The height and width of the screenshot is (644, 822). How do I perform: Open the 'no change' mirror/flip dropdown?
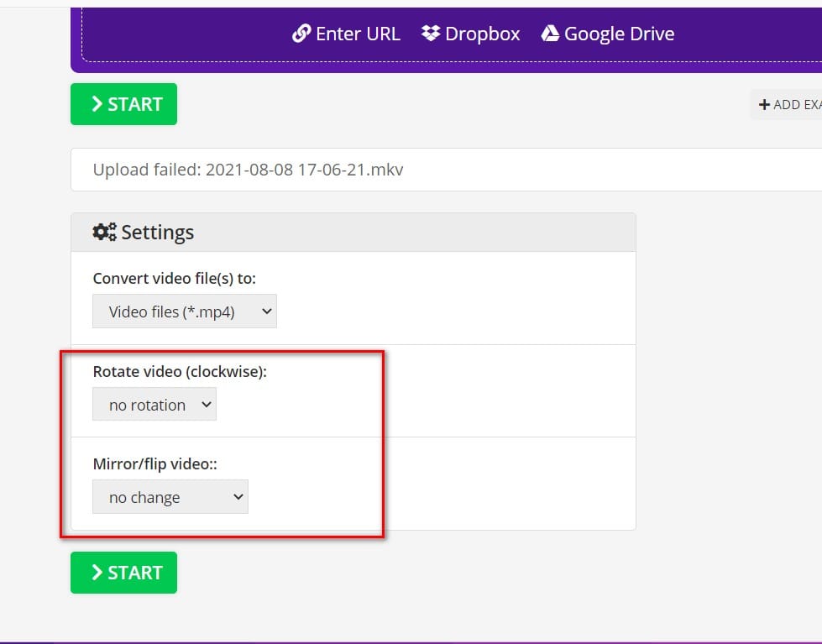170,497
